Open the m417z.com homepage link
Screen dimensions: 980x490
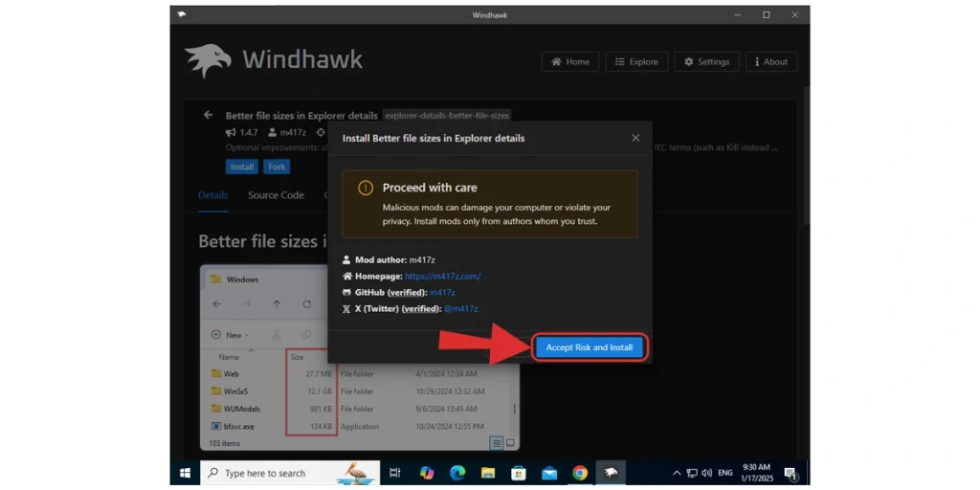click(442, 276)
